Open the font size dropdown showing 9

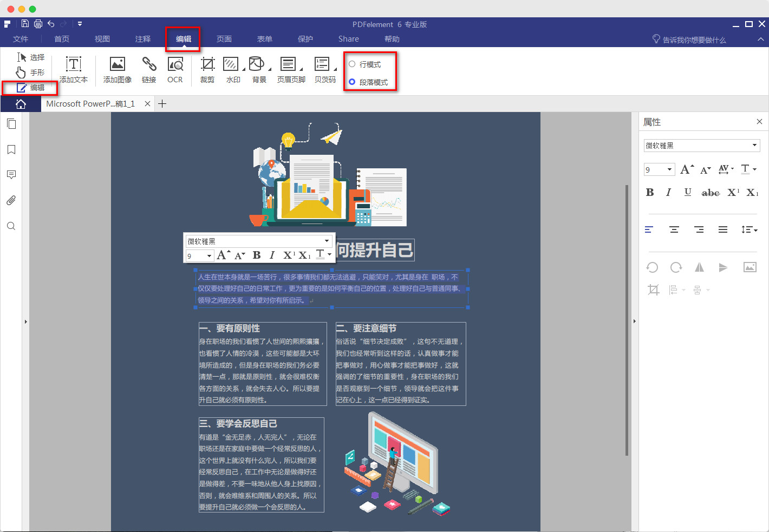pos(669,169)
